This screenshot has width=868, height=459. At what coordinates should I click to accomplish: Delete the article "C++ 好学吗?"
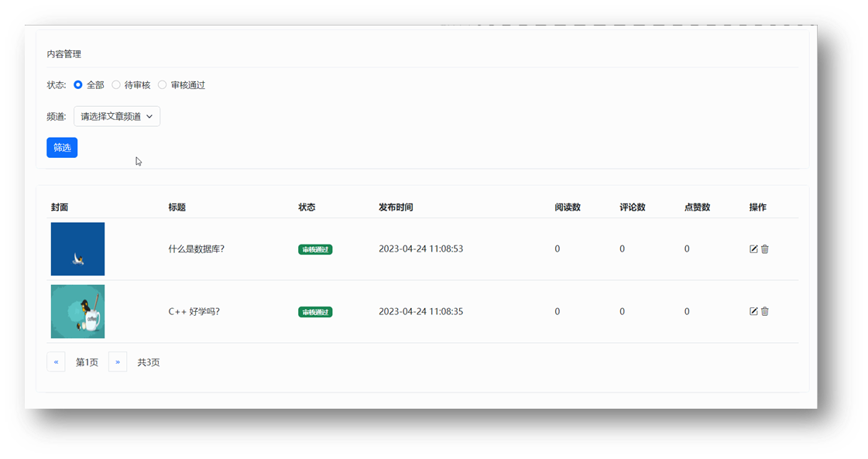point(765,311)
